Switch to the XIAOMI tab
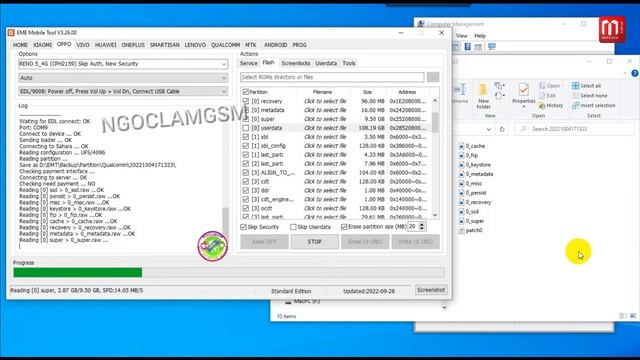Image resolution: width=640 pixels, height=360 pixels. [42, 45]
